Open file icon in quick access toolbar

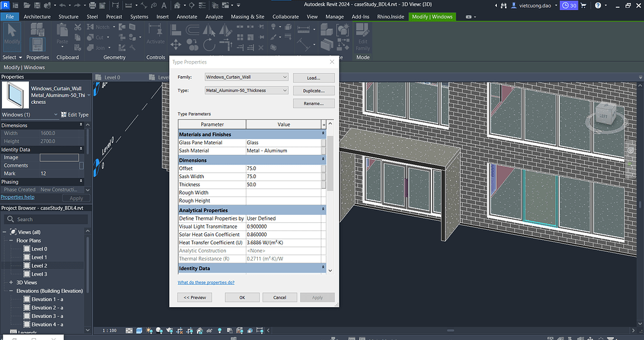(x=27, y=5)
